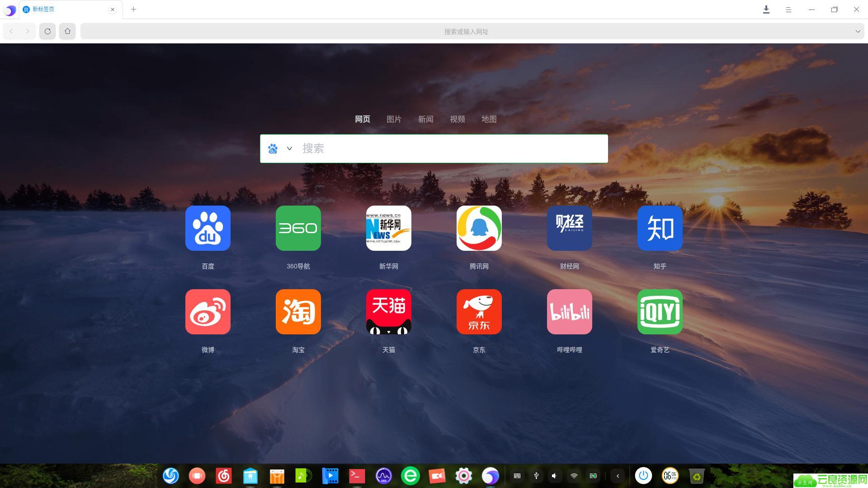The width and height of the screenshot is (868, 488).
Task: Click the downloads icon in title bar
Action: coord(766,9)
